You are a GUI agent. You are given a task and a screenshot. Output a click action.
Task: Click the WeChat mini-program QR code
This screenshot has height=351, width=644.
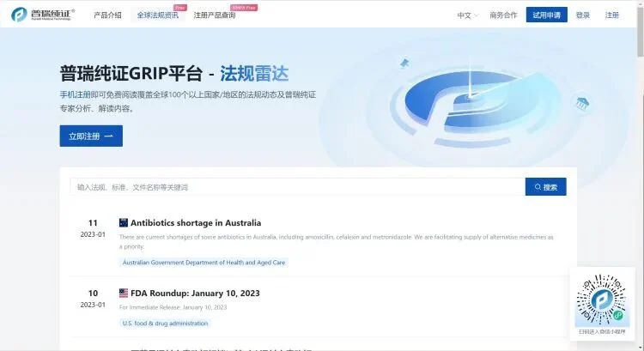point(602,300)
